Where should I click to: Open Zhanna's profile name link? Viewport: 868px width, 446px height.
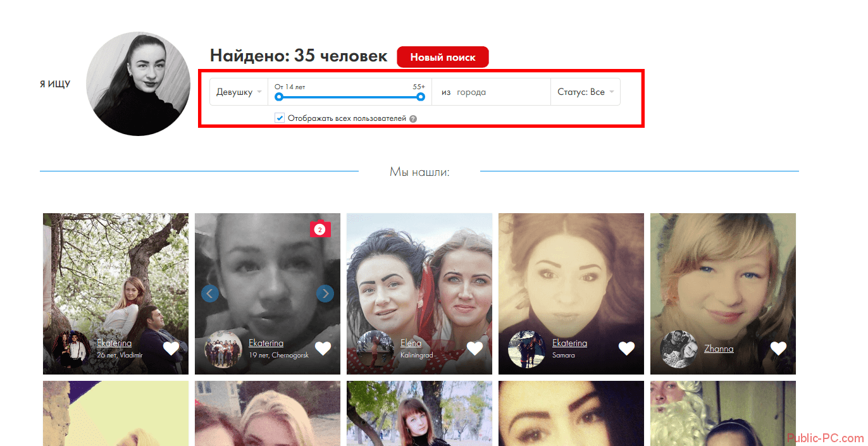click(x=719, y=349)
